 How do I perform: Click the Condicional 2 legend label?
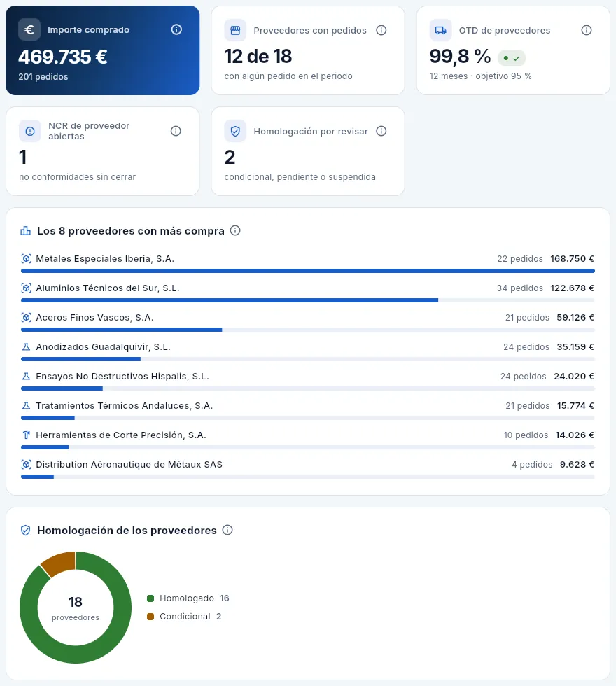(x=190, y=617)
